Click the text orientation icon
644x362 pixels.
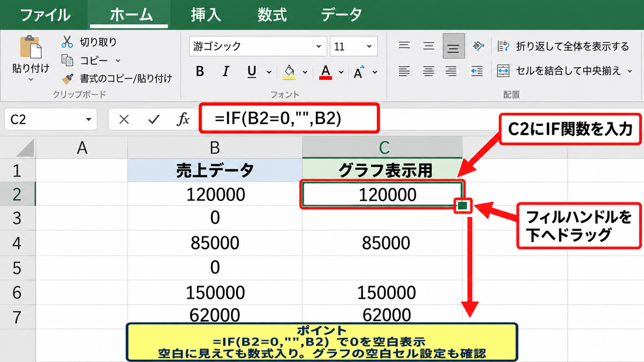(x=478, y=46)
